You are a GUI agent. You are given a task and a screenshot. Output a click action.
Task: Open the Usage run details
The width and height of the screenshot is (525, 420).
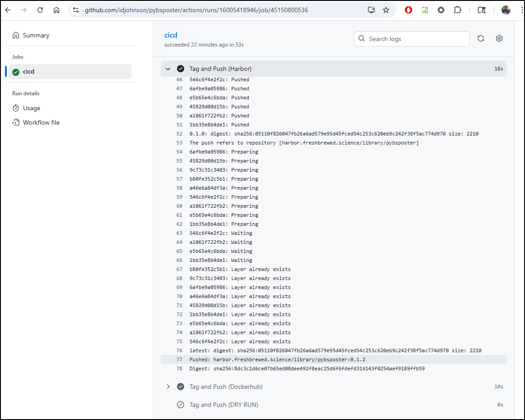[32, 108]
